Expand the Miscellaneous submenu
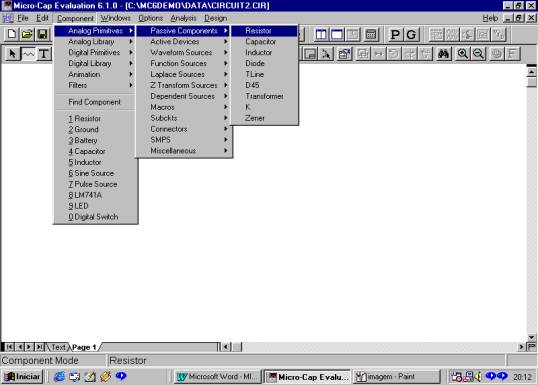This screenshot has width=538, height=385. pyautogui.click(x=184, y=151)
